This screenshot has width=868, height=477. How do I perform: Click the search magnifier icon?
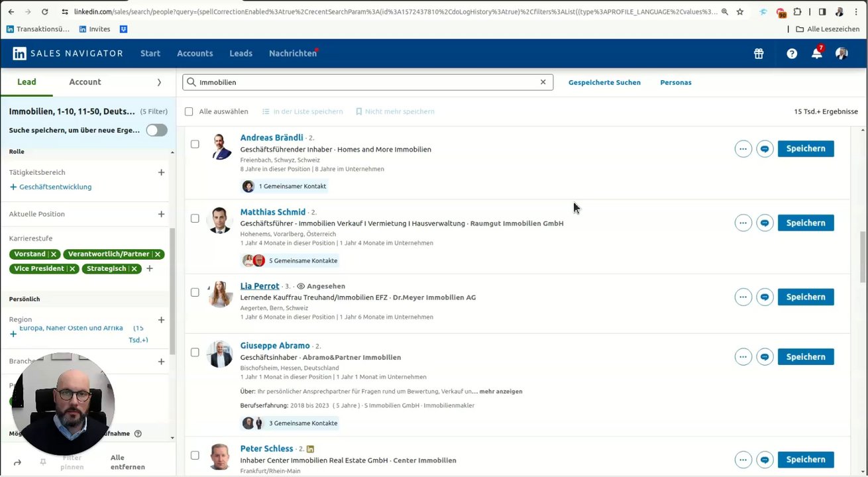tap(191, 82)
